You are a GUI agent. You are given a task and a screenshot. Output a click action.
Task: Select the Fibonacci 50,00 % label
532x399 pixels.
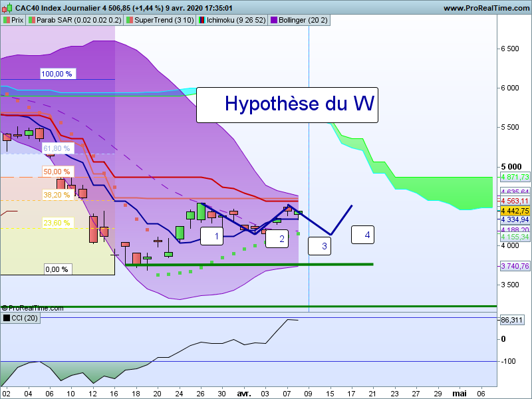57,172
